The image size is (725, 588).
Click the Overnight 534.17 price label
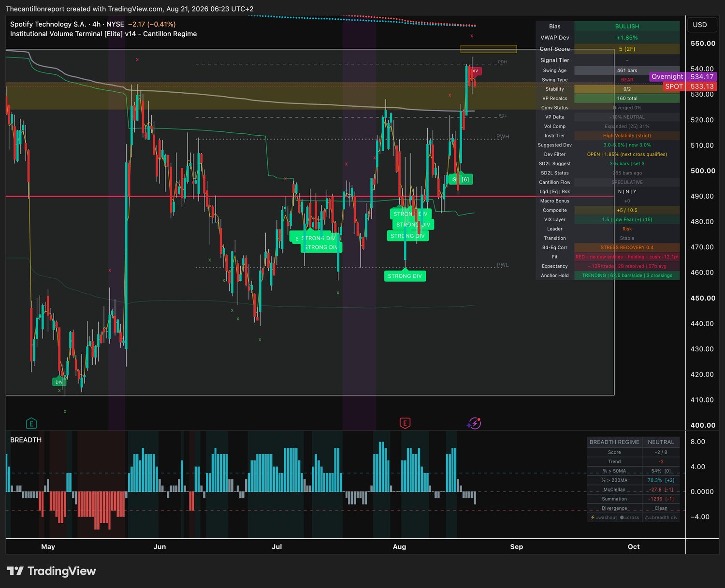point(682,76)
